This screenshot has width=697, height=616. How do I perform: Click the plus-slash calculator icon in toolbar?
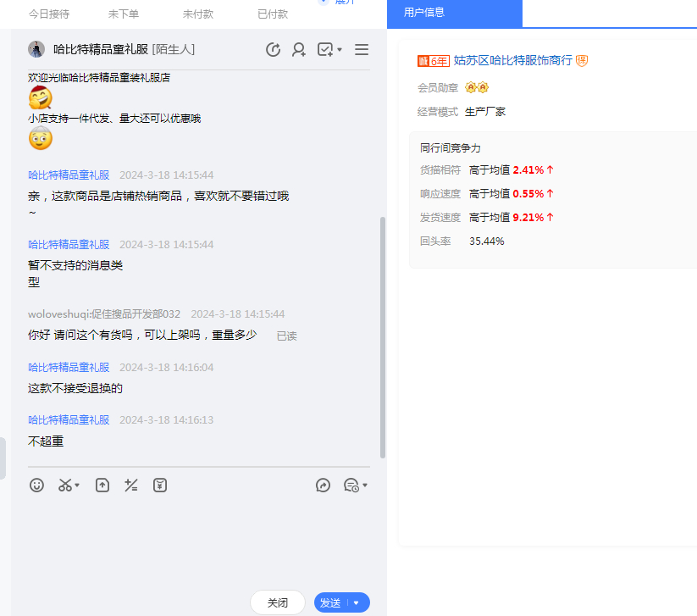pyautogui.click(x=130, y=486)
